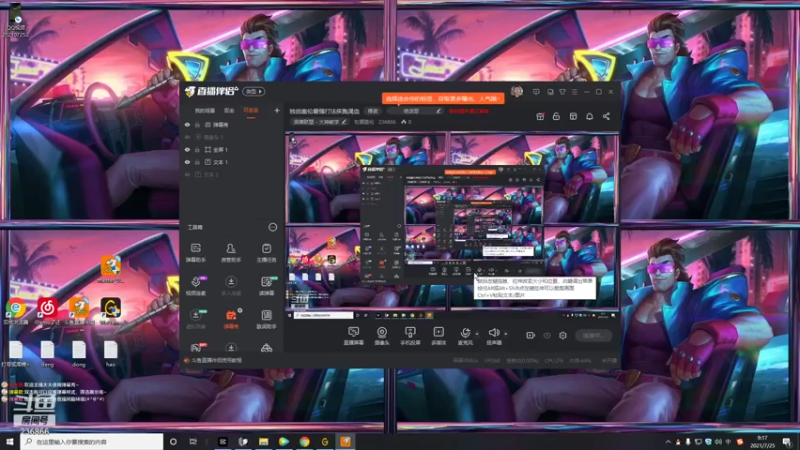Image resolution: width=800 pixels, height=450 pixels.
Task: Show the hidden 文本 2 layer
Action: 187,174
